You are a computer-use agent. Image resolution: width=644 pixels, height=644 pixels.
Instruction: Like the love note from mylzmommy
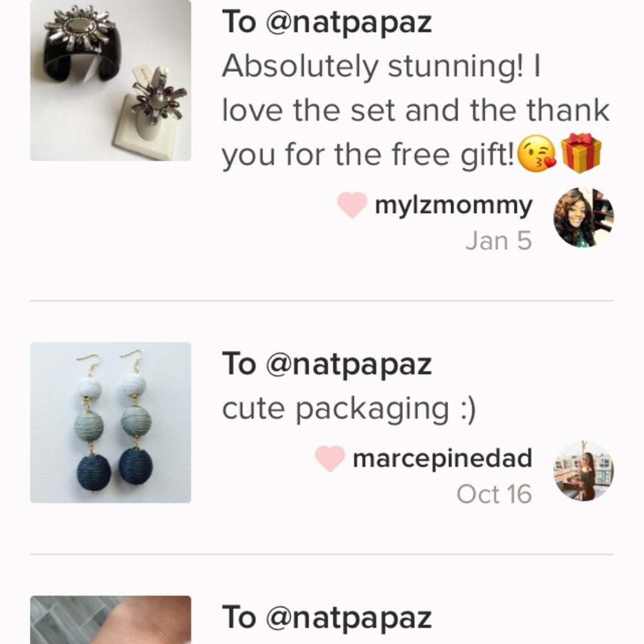coord(352,205)
